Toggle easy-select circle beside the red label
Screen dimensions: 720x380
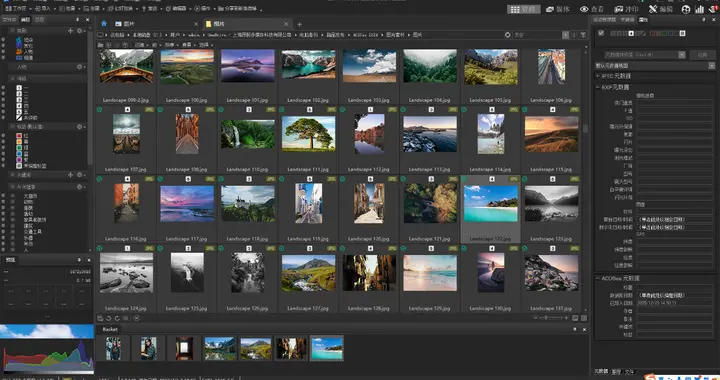(3, 136)
